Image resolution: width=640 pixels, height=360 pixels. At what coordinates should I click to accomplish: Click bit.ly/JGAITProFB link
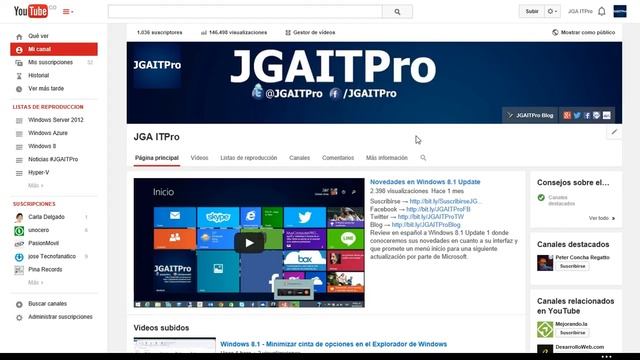tap(438, 209)
